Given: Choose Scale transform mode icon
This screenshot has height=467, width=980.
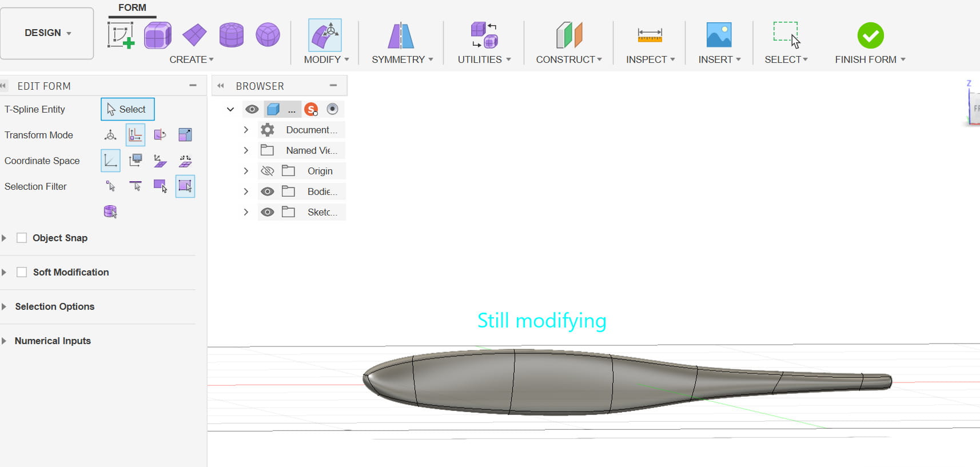Looking at the screenshot, I should pyautogui.click(x=185, y=135).
